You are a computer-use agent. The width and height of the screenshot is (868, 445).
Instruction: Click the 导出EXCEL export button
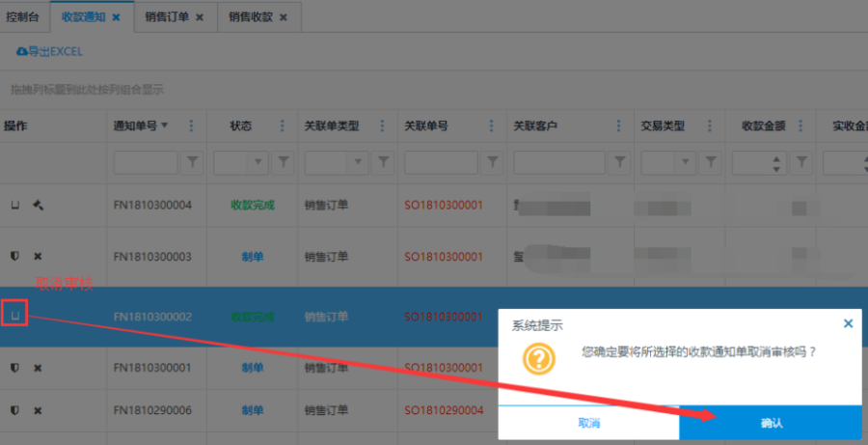coord(49,51)
